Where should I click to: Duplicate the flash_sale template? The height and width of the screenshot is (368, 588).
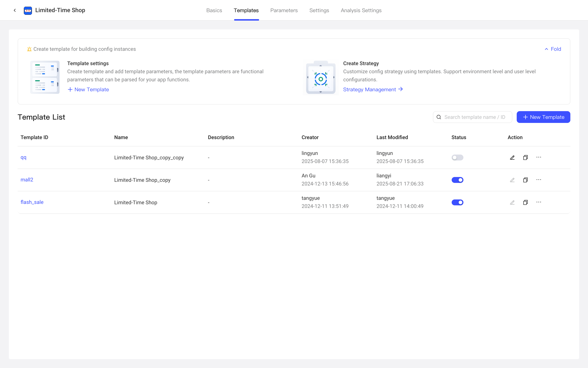[x=525, y=202]
